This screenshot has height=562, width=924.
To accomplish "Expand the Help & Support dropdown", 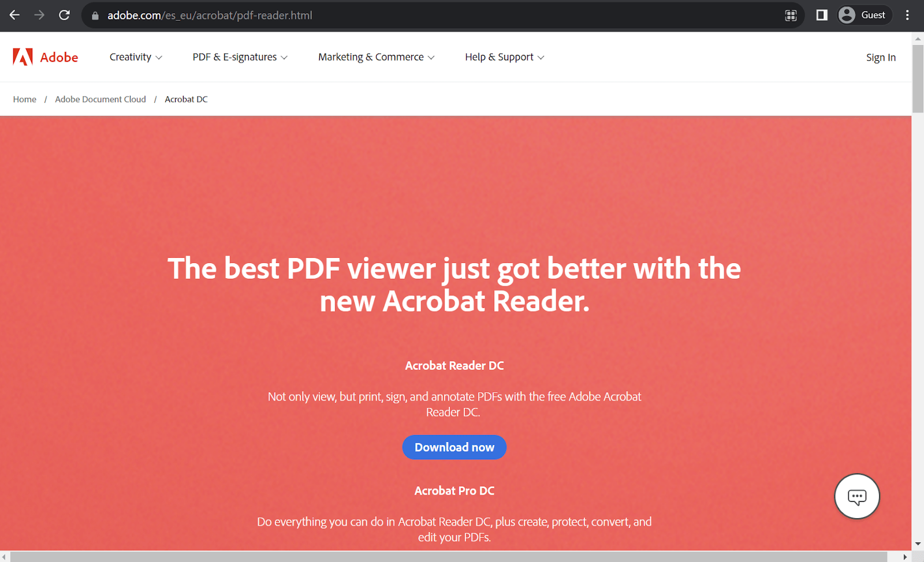I will 504,57.
